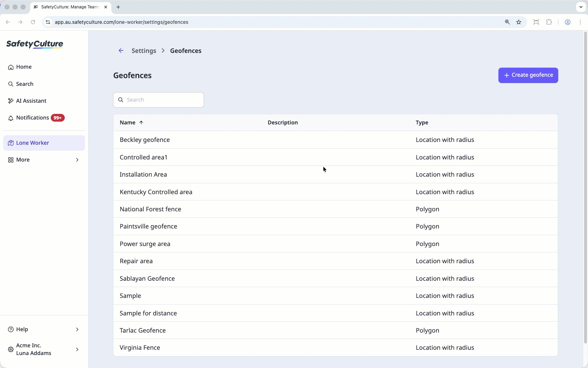Click Polygon type in Tarlac Geofence row

coord(427,330)
